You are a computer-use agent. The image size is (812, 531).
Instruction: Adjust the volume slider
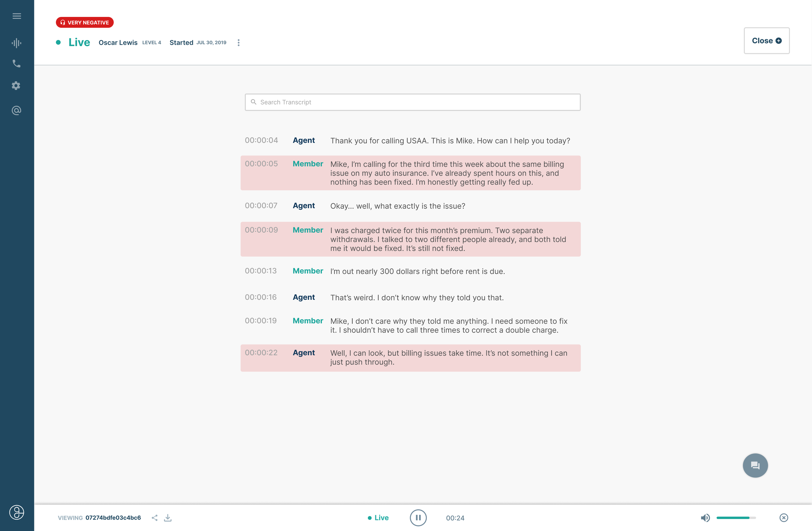[x=736, y=518]
